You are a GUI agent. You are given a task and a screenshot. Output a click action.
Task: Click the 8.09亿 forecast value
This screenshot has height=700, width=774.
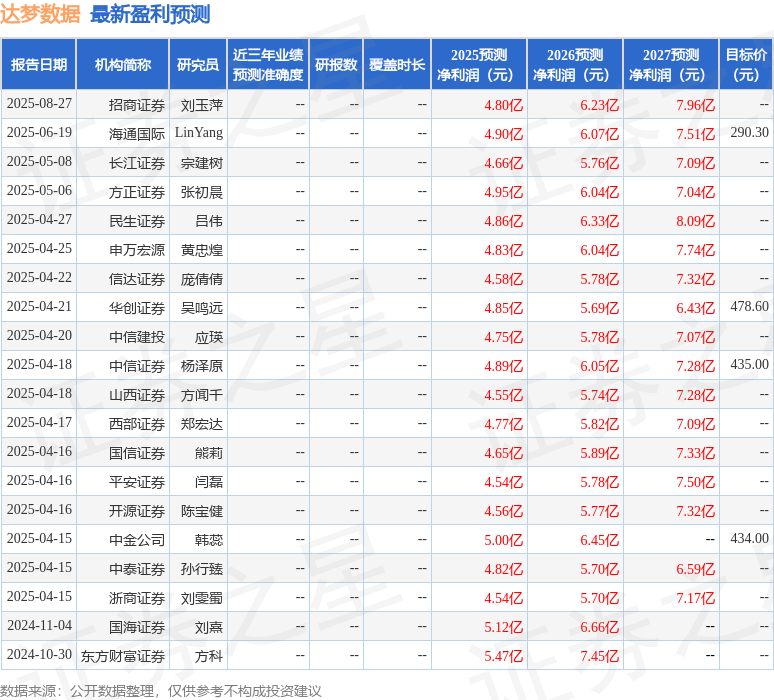695,221
